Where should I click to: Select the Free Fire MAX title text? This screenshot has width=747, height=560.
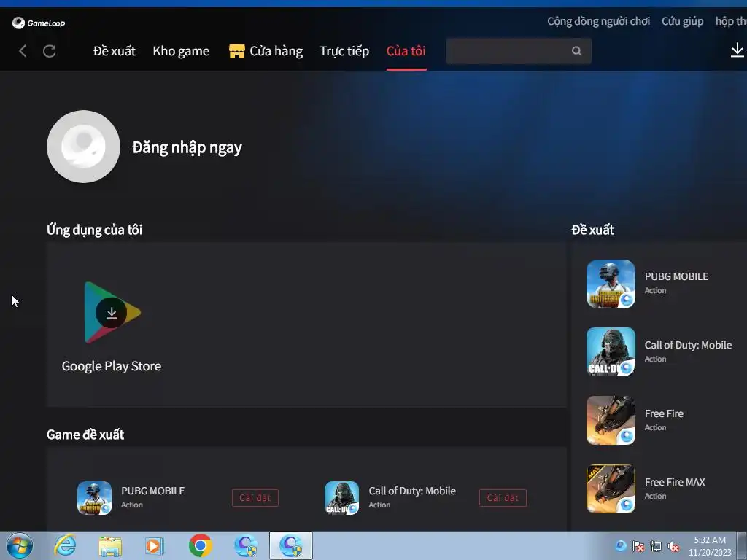[675, 482]
